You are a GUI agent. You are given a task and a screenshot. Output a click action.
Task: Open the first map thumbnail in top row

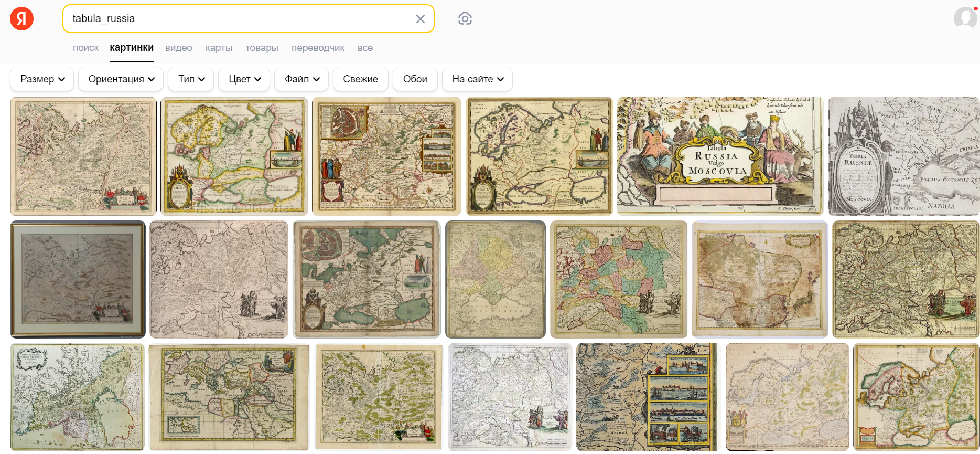[x=83, y=156]
